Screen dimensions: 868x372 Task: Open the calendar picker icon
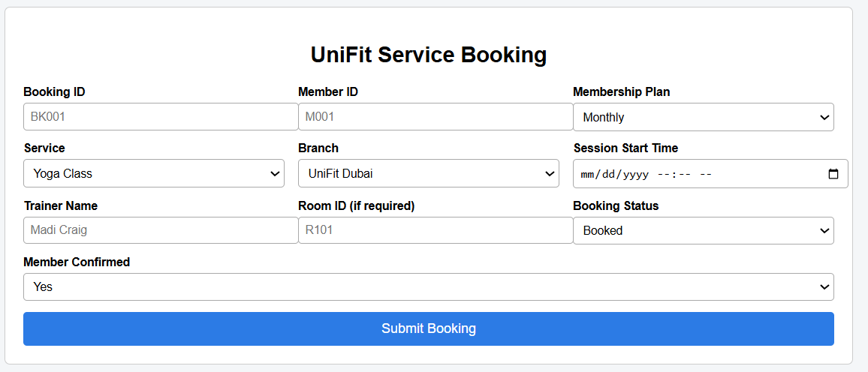pyautogui.click(x=833, y=174)
